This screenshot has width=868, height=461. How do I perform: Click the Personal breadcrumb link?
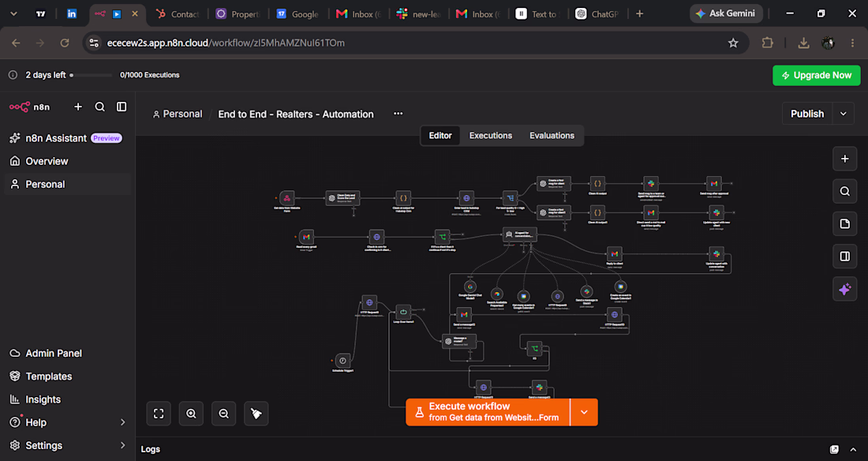coord(177,114)
